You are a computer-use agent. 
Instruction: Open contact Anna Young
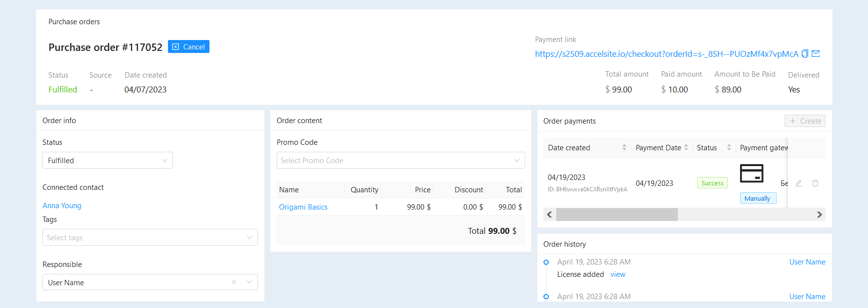tap(62, 206)
